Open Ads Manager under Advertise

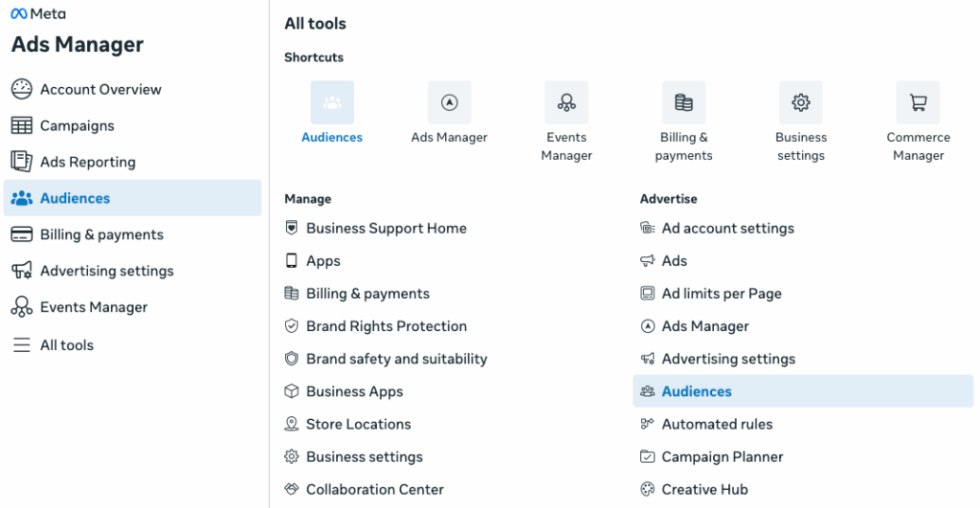[x=705, y=325]
